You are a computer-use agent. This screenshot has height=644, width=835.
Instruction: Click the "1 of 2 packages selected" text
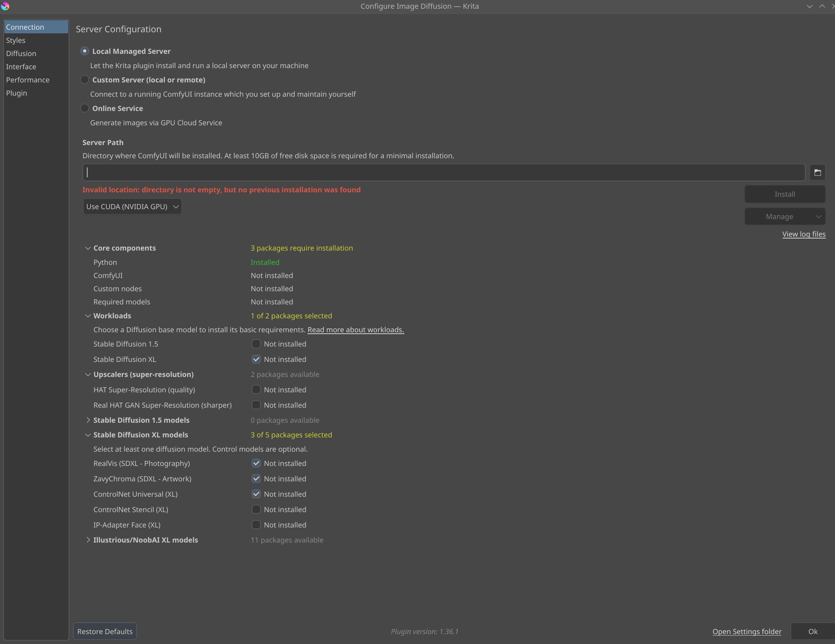pyautogui.click(x=291, y=316)
